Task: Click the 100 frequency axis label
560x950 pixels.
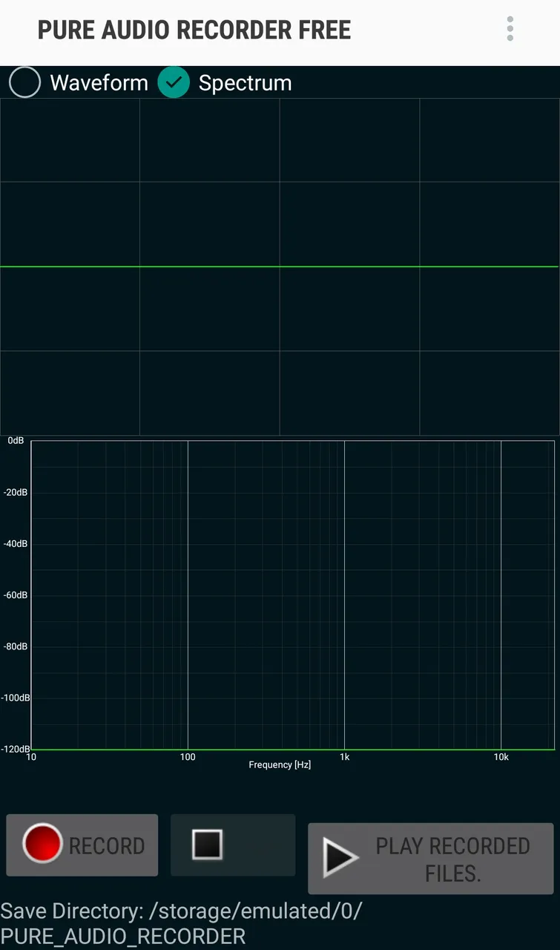Action: (x=188, y=757)
